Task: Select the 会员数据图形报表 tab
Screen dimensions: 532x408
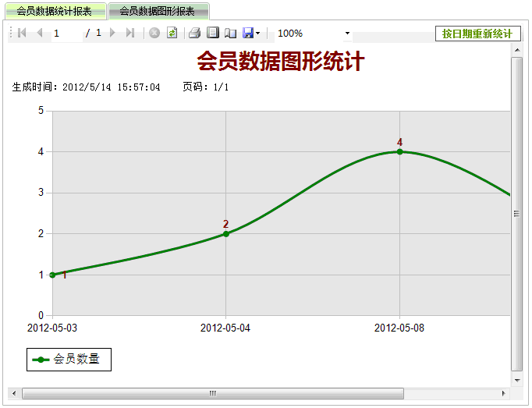Action: [x=158, y=12]
